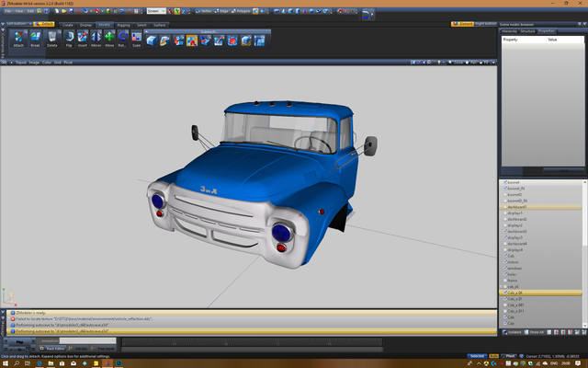Image resolution: width=588 pixels, height=368 pixels.
Task: Select the Break tool
Action: click(x=35, y=39)
